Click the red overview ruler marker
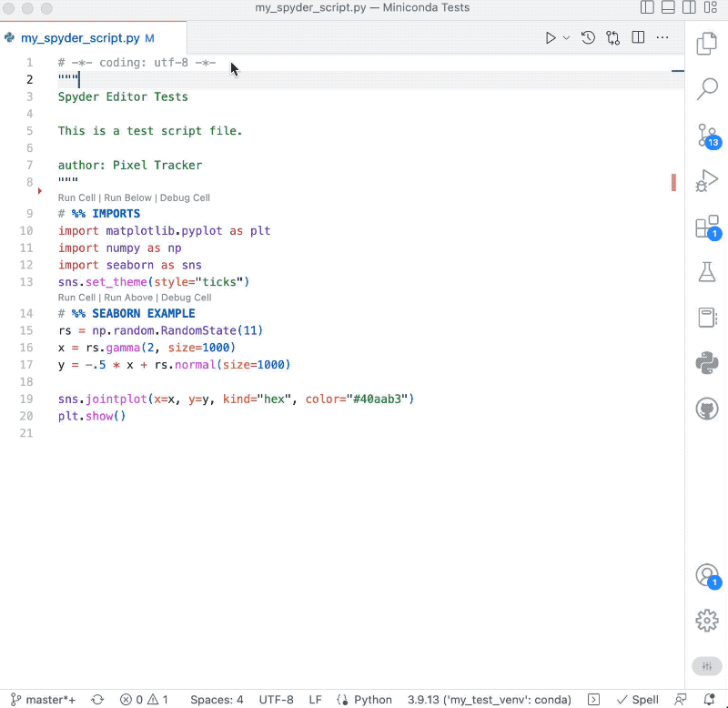 [x=673, y=182]
